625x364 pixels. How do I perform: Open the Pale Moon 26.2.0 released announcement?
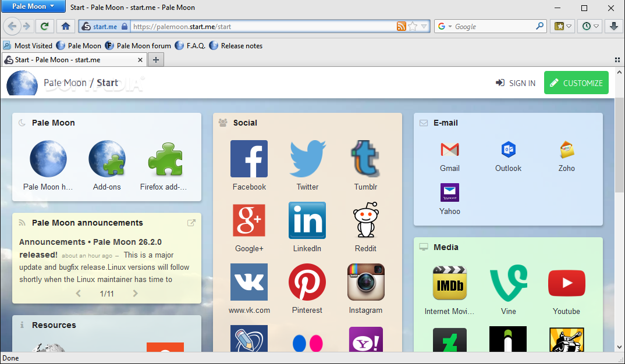[90, 248]
